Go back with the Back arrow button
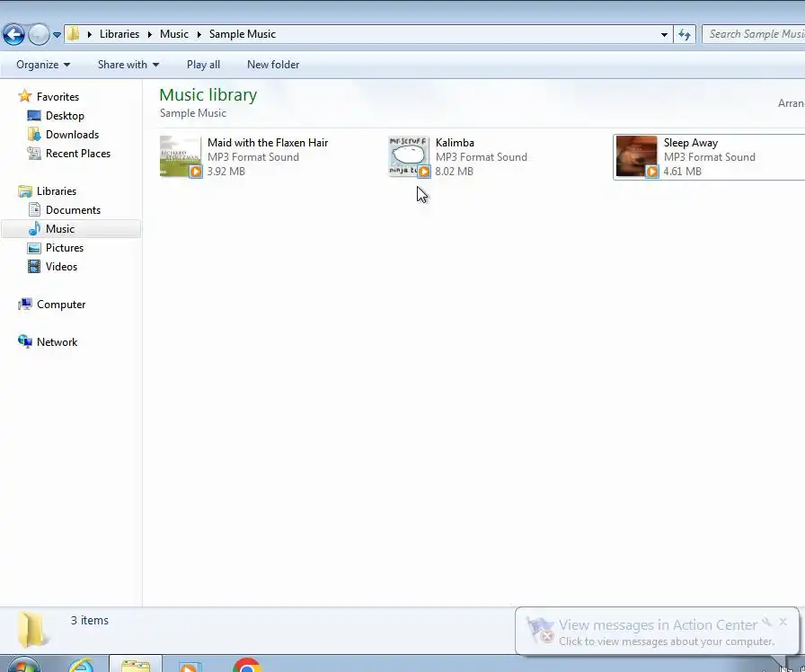 (x=13, y=34)
